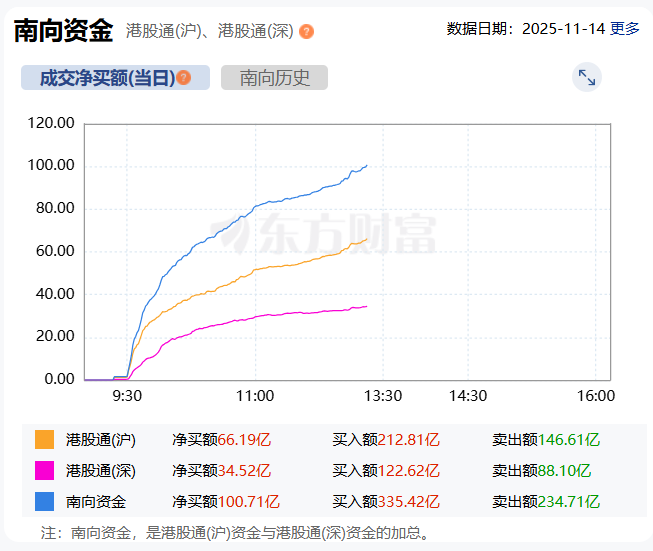Click the 南向资金 page title

tap(63, 31)
